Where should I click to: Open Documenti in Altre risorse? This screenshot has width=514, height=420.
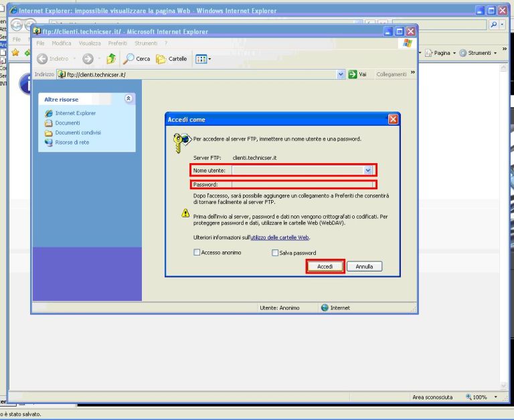tap(68, 123)
